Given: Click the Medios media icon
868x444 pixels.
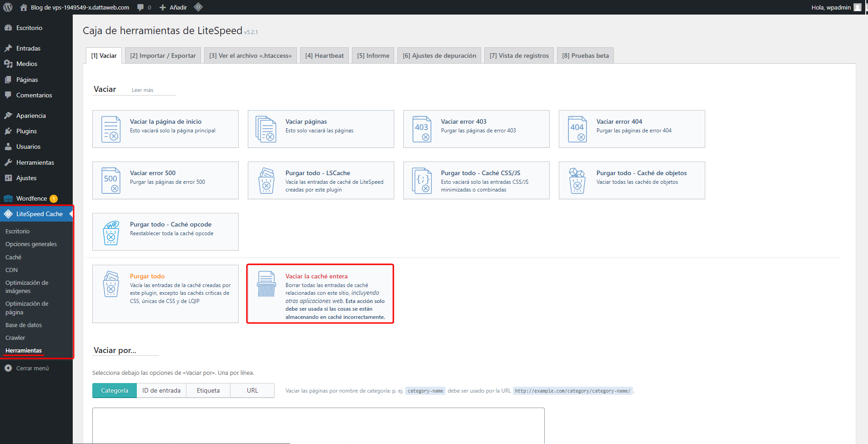Looking at the screenshot, I should click(x=8, y=64).
